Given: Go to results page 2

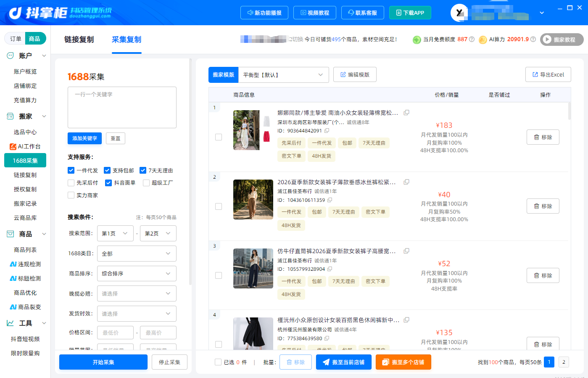Looking at the screenshot, I should point(564,362).
